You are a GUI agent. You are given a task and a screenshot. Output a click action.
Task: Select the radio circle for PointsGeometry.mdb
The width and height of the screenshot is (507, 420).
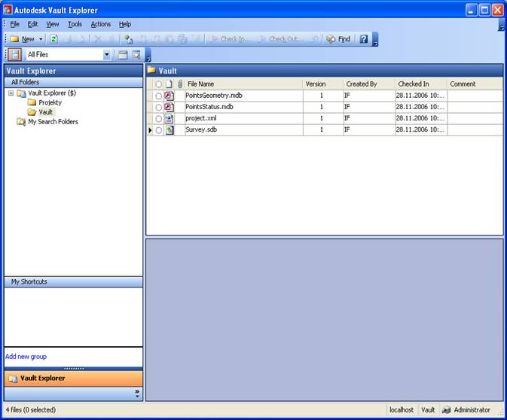coord(158,96)
